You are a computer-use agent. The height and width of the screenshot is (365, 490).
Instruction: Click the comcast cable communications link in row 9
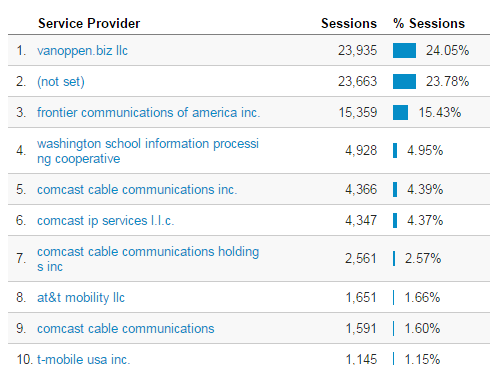click(x=126, y=328)
